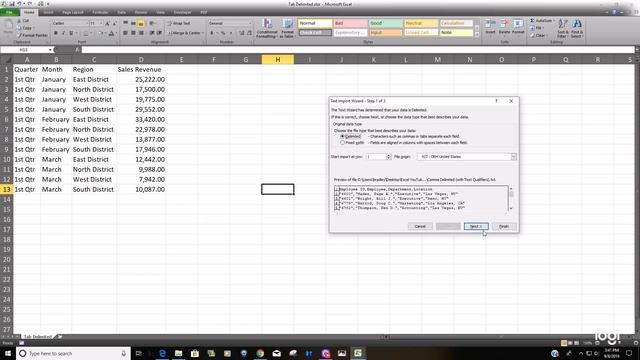Click the taskbar search box
Image resolution: width=640 pixels, height=360 pixels.
(x=73, y=353)
